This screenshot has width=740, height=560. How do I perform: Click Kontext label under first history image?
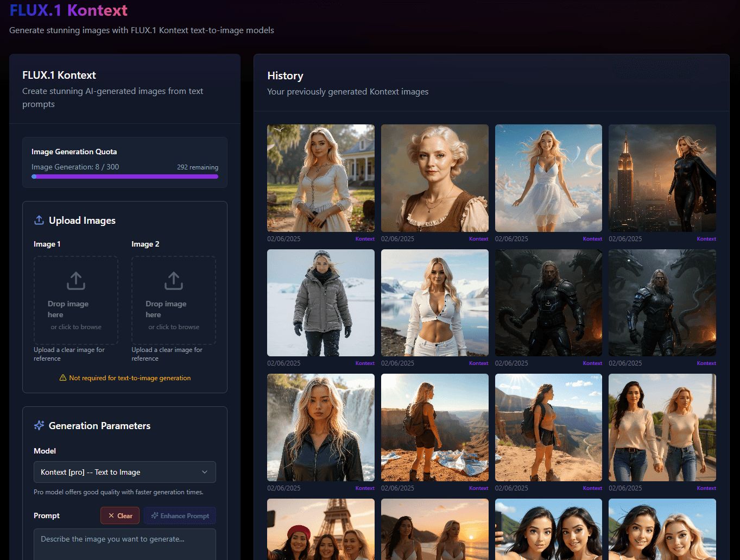(x=365, y=239)
